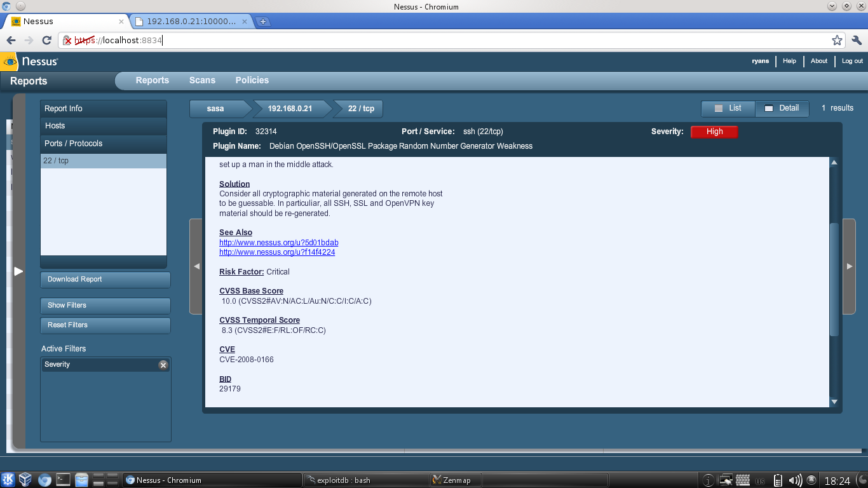The image size is (868, 488).
Task: Open Ports / Protocols section
Action: [104, 144]
